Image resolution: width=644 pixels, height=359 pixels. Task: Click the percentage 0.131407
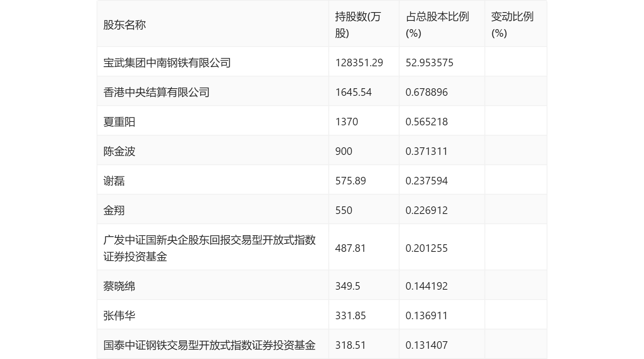(x=427, y=345)
